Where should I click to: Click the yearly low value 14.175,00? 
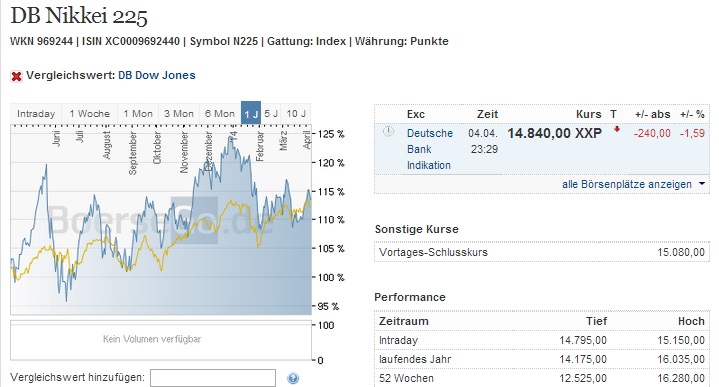click(583, 359)
